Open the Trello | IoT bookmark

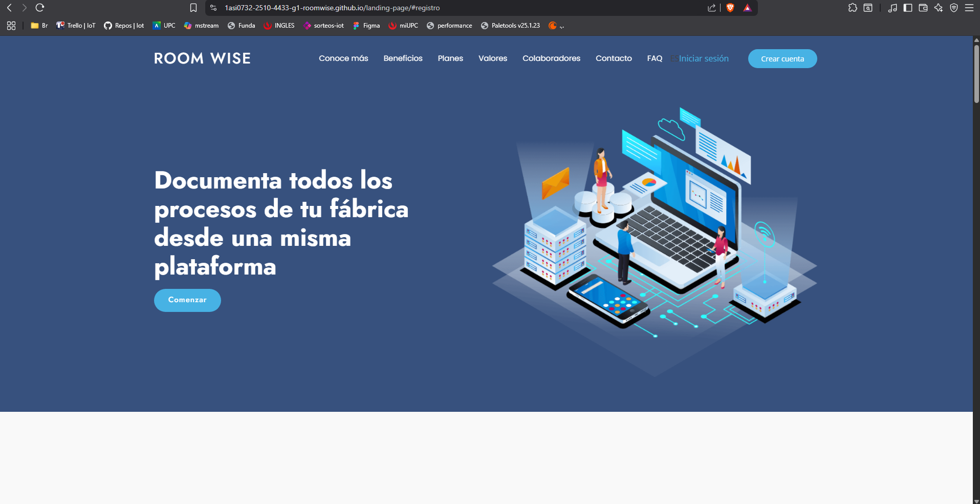click(76, 26)
